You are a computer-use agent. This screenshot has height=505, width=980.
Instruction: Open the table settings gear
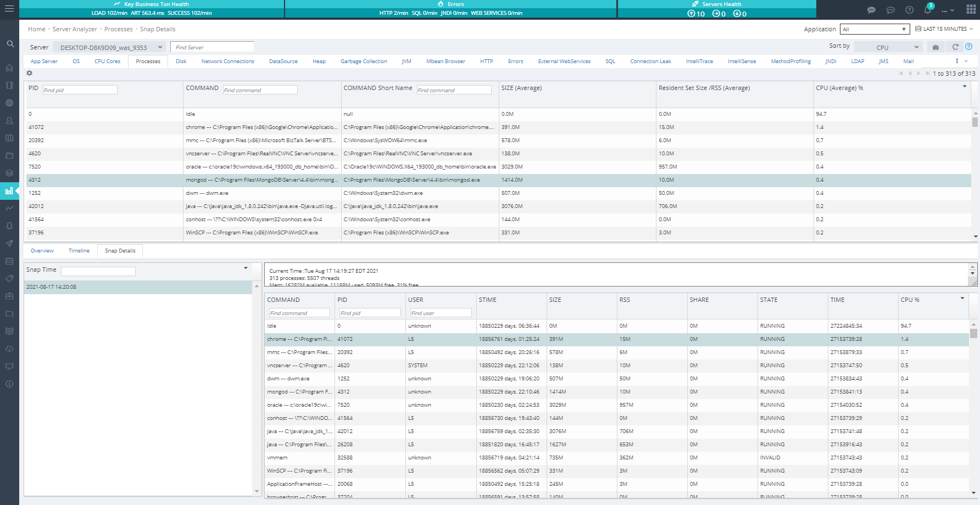click(30, 73)
